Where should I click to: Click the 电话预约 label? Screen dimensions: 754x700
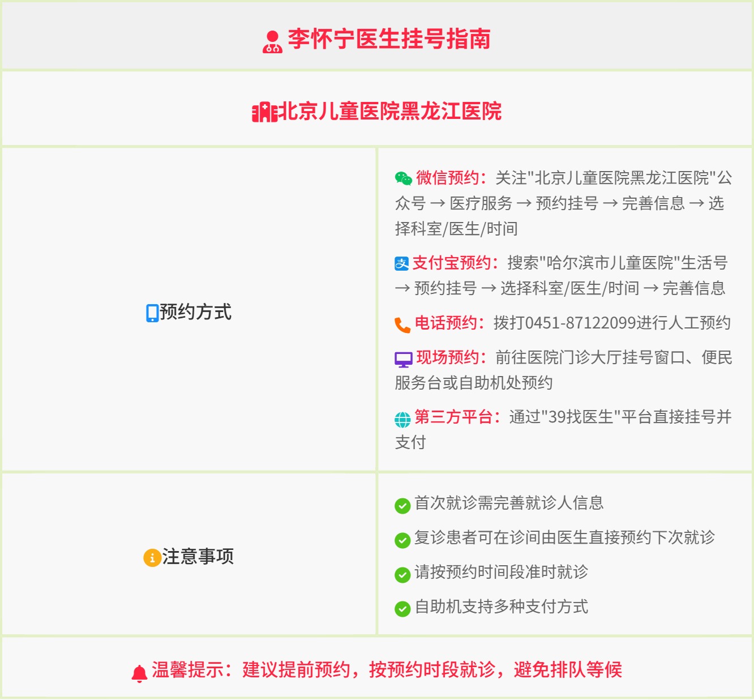click(449, 323)
